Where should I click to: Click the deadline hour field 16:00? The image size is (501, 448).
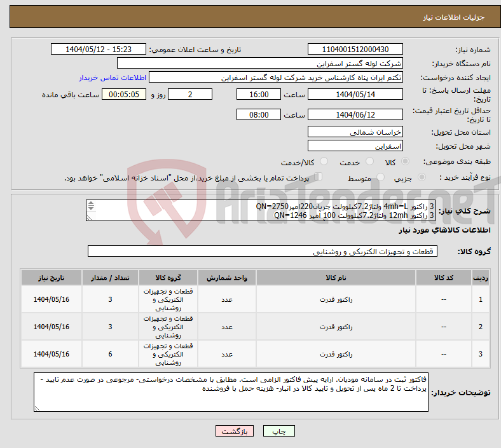pyautogui.click(x=259, y=95)
